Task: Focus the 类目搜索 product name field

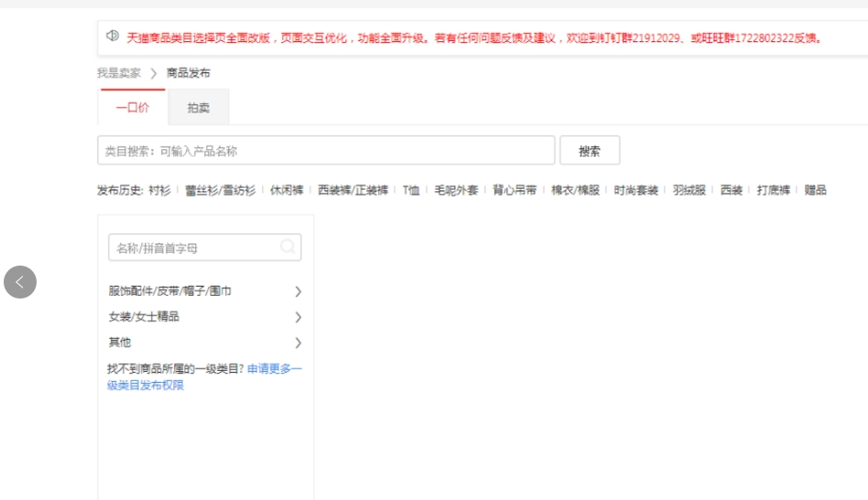Action: click(326, 150)
